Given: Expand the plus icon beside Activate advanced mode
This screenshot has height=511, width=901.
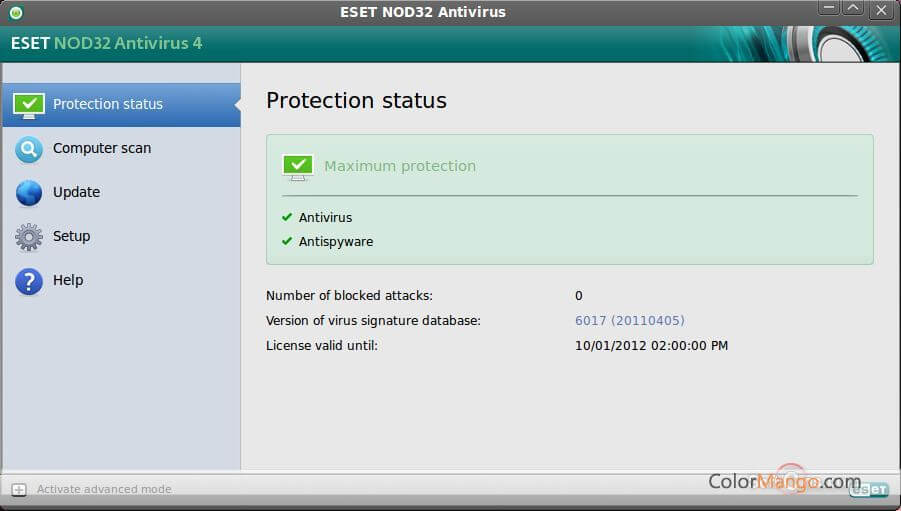Looking at the screenshot, I should pyautogui.click(x=18, y=489).
